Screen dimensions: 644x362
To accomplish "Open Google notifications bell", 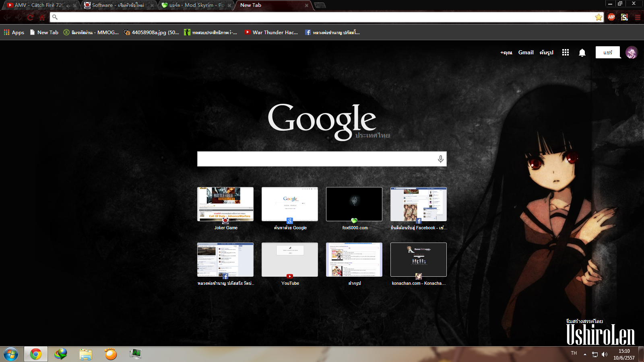I will (582, 53).
